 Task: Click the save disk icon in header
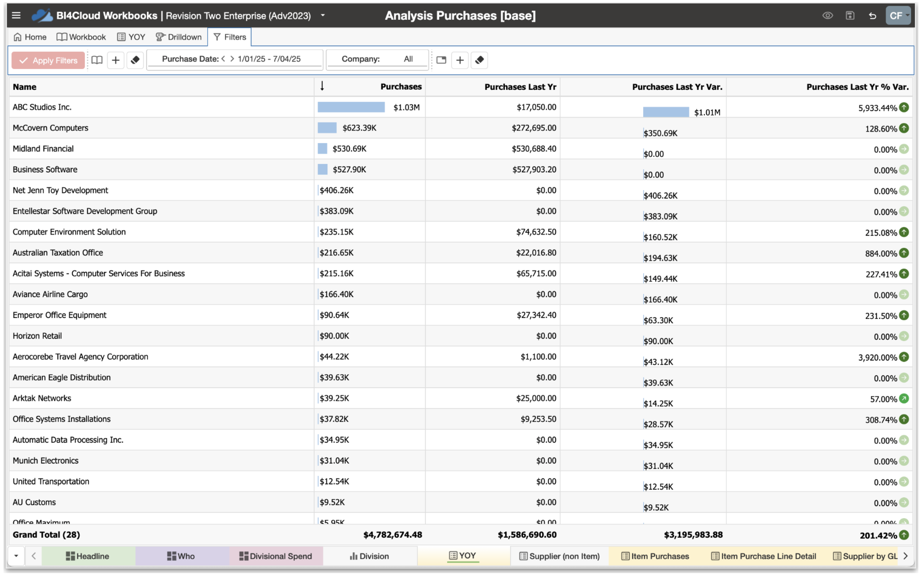pyautogui.click(x=850, y=16)
